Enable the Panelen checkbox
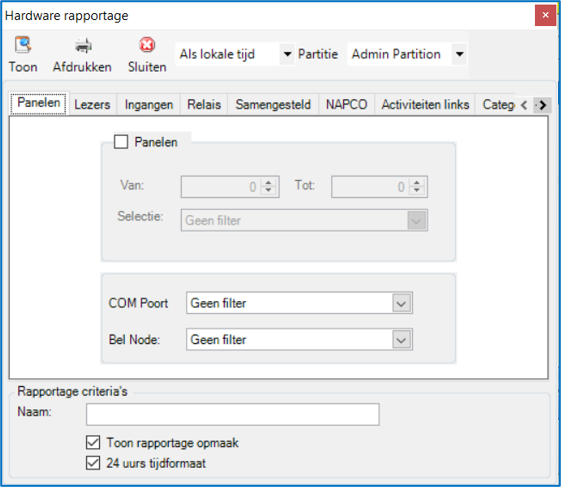 click(x=121, y=142)
